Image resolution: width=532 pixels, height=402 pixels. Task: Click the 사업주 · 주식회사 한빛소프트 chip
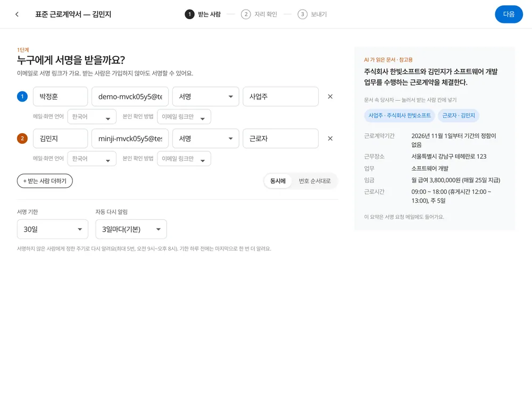[x=400, y=116]
